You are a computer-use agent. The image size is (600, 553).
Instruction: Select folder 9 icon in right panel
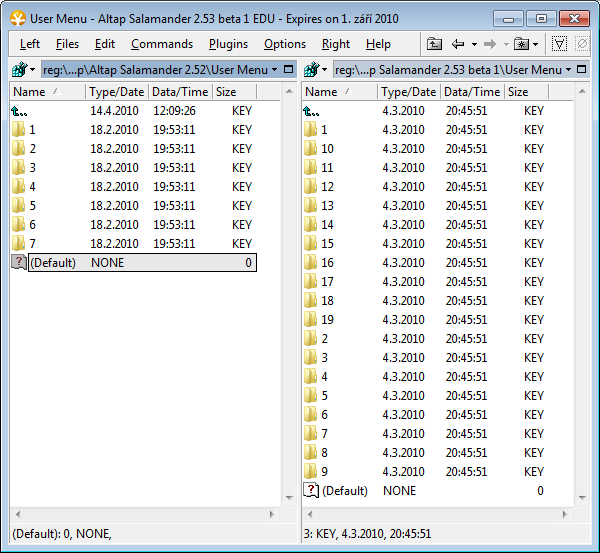[310, 471]
